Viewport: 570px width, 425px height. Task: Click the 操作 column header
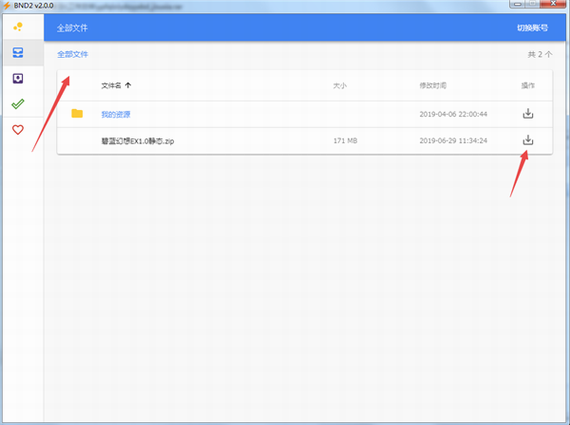click(x=528, y=86)
